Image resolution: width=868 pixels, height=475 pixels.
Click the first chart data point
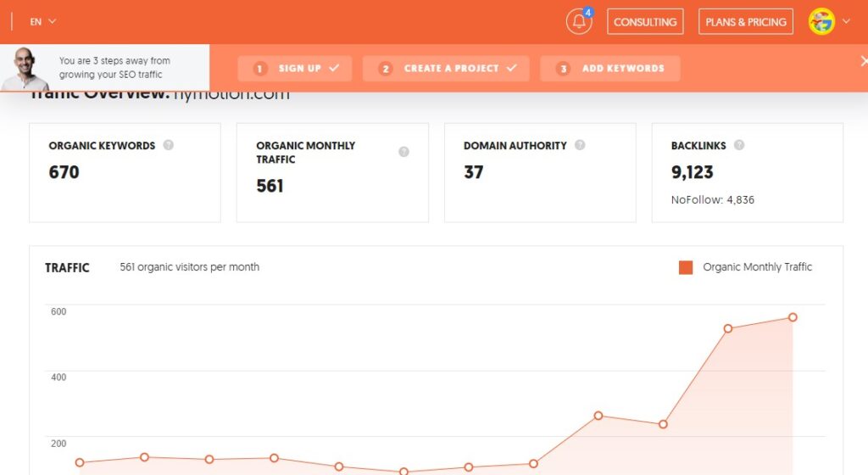[x=80, y=462]
